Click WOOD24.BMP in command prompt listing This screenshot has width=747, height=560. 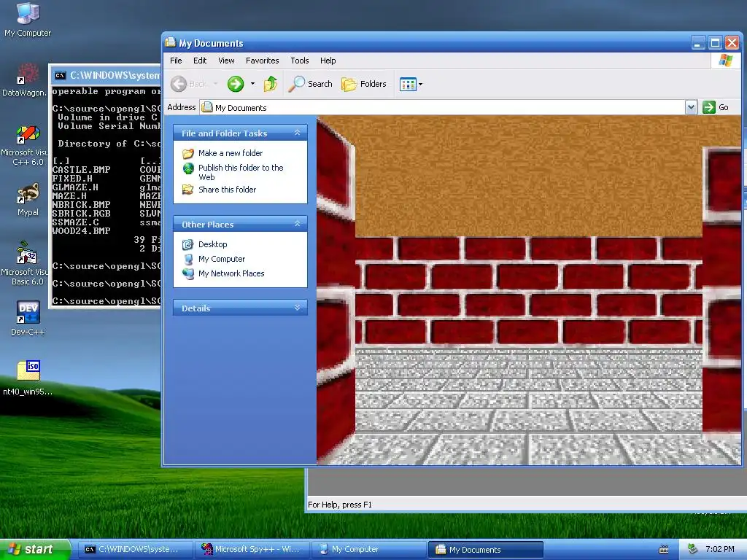[82, 231]
